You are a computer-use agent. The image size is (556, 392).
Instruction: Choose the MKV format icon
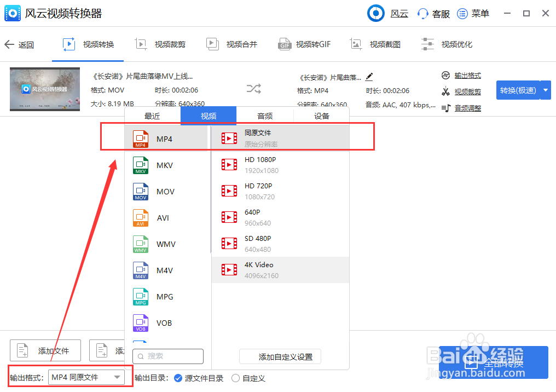(x=141, y=165)
